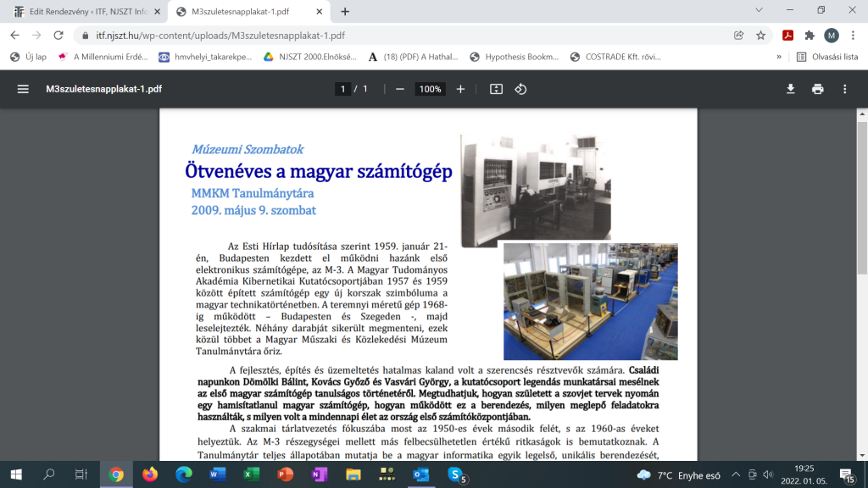Open the PDF viewer sidebar menu
Viewport: 868px width, 488px height.
point(23,89)
